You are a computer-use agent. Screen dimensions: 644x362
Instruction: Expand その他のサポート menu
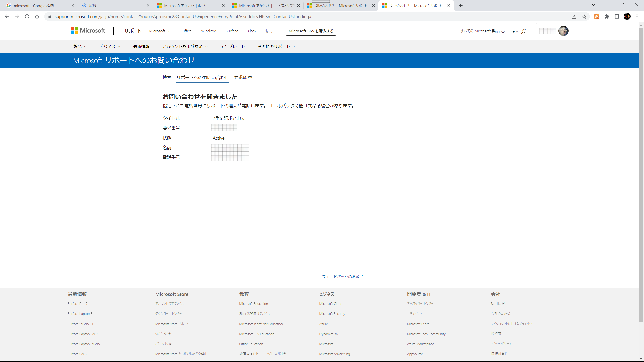point(276,47)
